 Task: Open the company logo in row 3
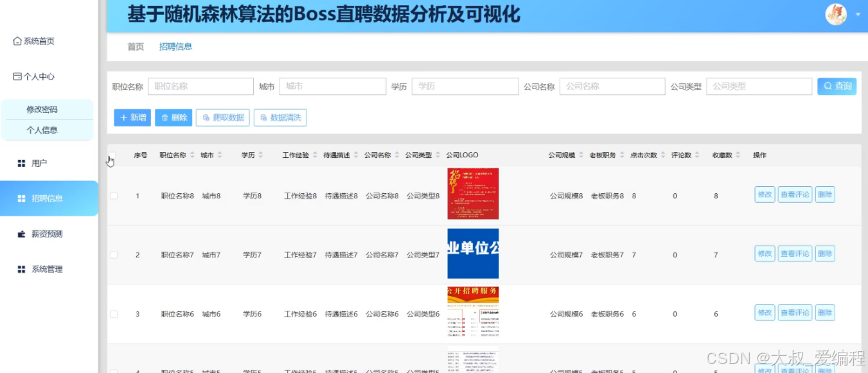473,313
